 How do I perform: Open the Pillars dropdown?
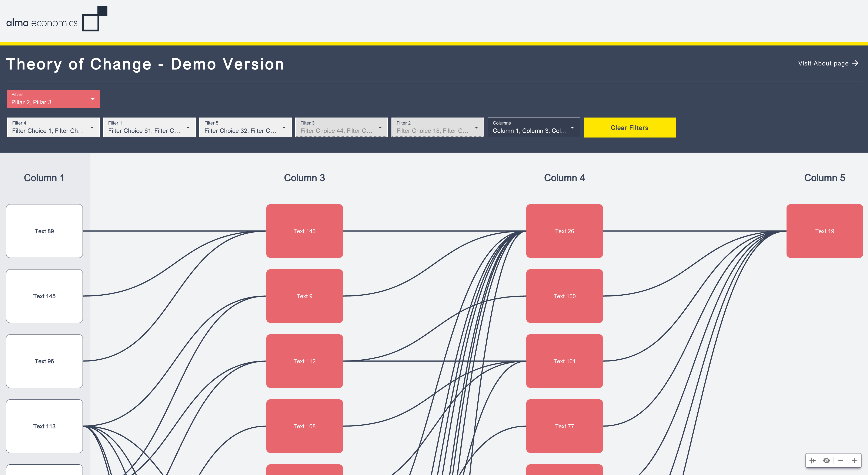coord(53,99)
